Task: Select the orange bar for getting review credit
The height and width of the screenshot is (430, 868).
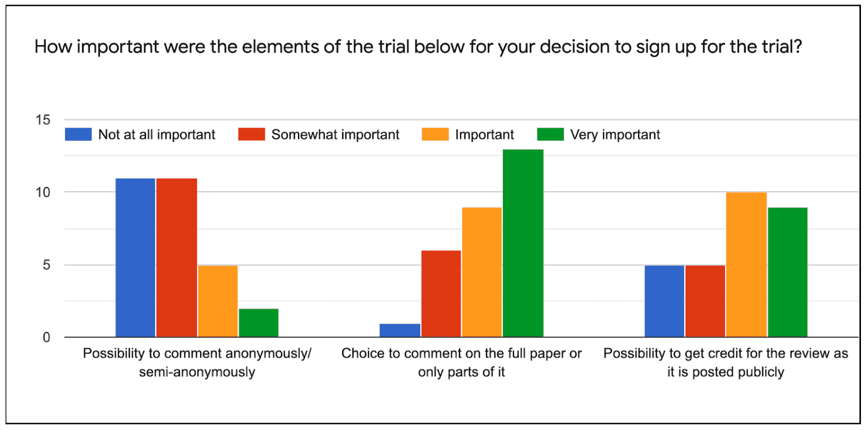Action: [746, 265]
